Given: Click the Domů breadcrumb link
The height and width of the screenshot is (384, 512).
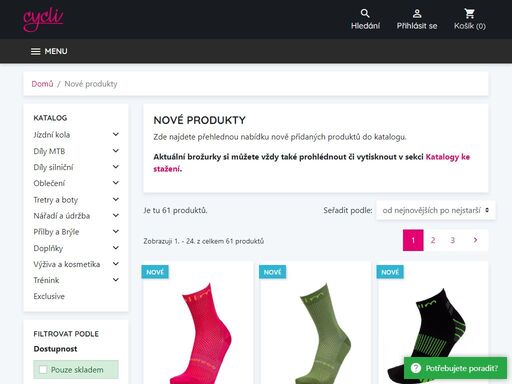Looking at the screenshot, I should 42,84.
